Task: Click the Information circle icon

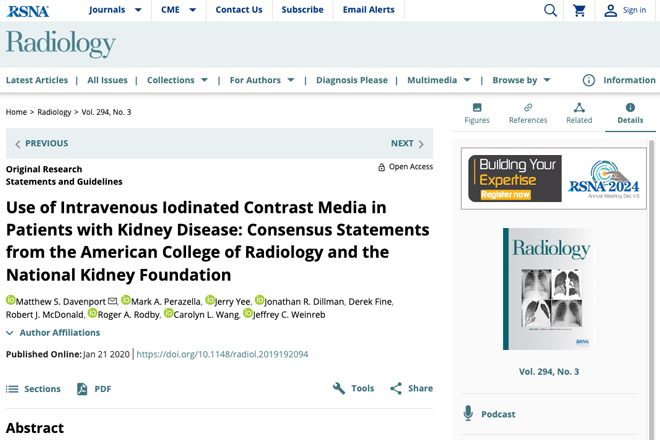Action: tap(589, 80)
